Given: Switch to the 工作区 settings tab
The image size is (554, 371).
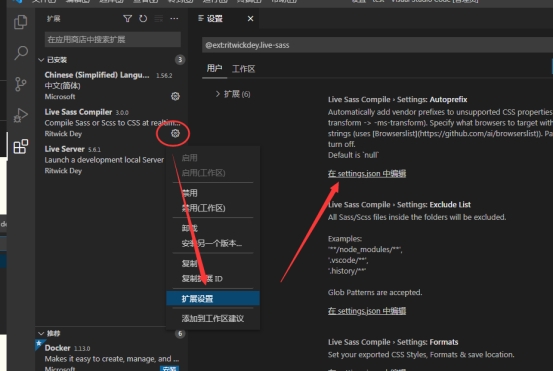Looking at the screenshot, I should 243,69.
